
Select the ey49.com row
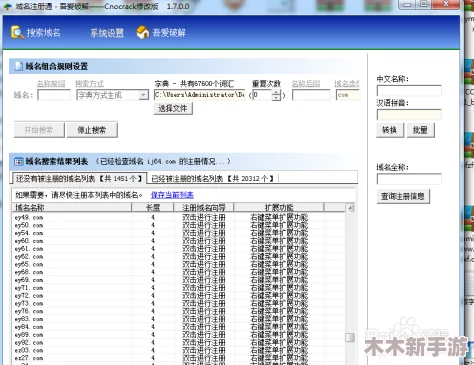tap(179, 217)
